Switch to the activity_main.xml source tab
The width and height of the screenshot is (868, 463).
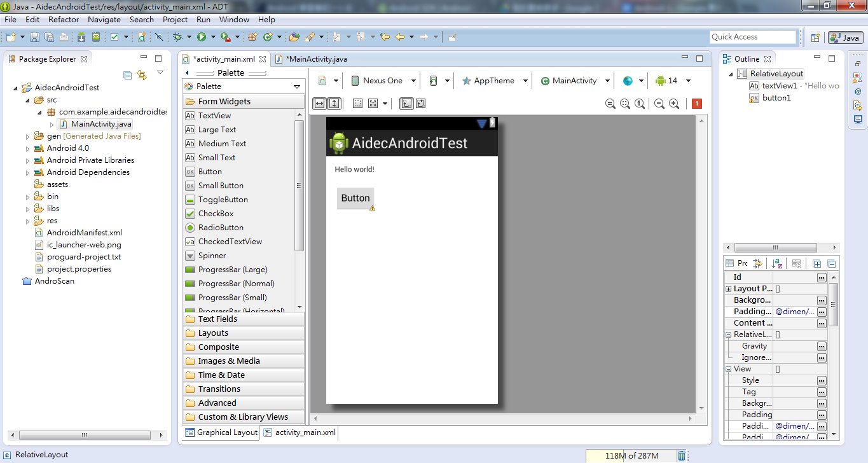click(x=300, y=432)
